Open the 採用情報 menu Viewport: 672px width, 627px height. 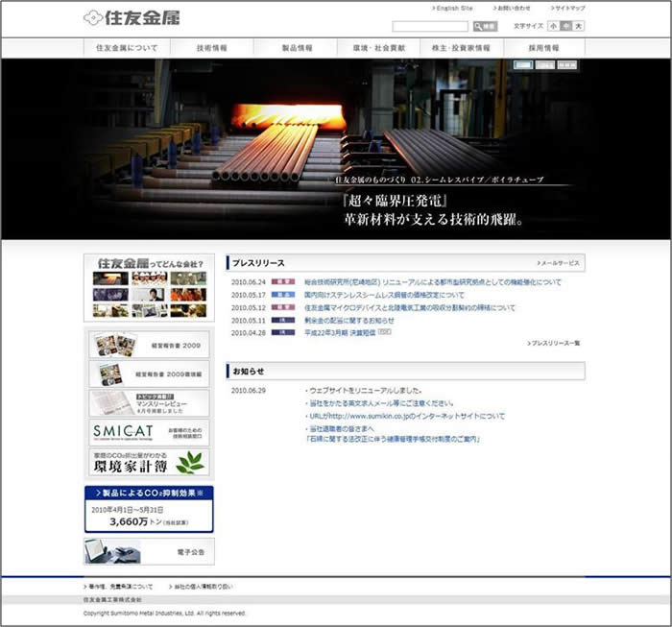544,48
